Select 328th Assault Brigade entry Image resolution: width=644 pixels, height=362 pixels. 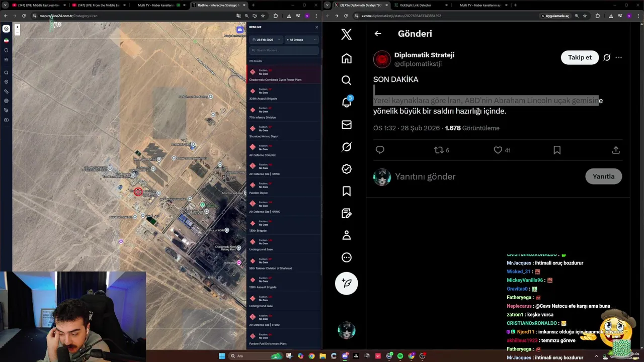coord(284,94)
